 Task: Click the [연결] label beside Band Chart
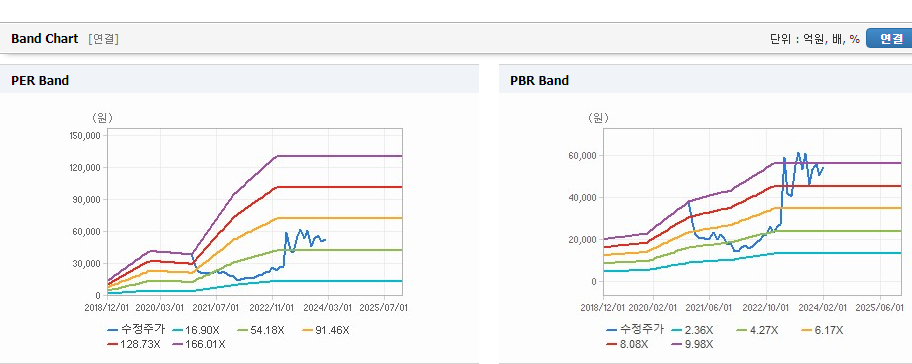[x=104, y=39]
